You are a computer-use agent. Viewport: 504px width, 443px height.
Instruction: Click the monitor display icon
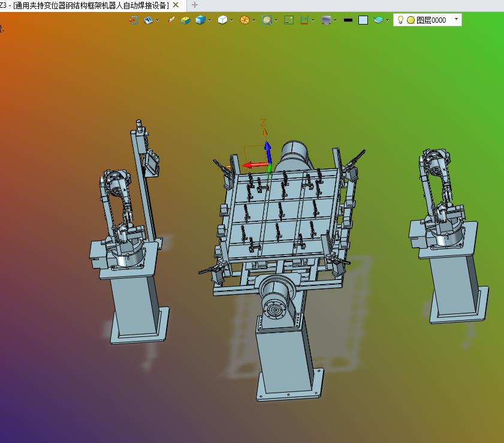tap(326, 20)
